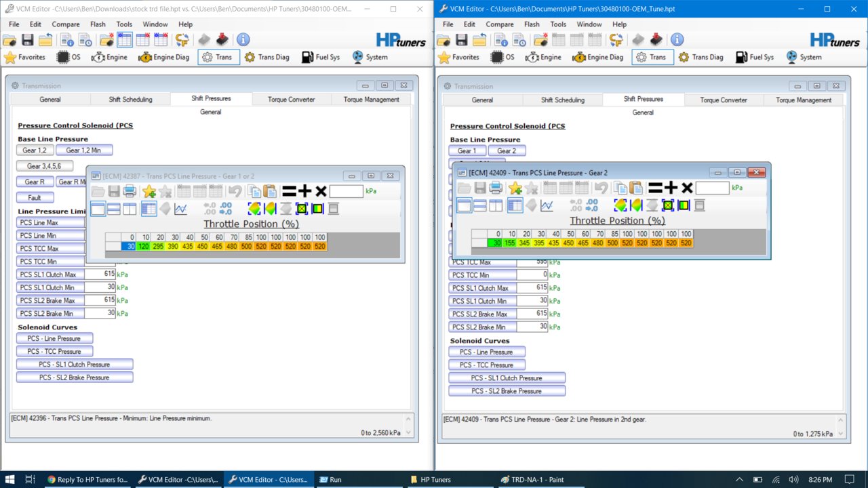Toggle single pane view in Gear 1 or 2 table
This screenshot has width=868, height=488.
point(98,209)
